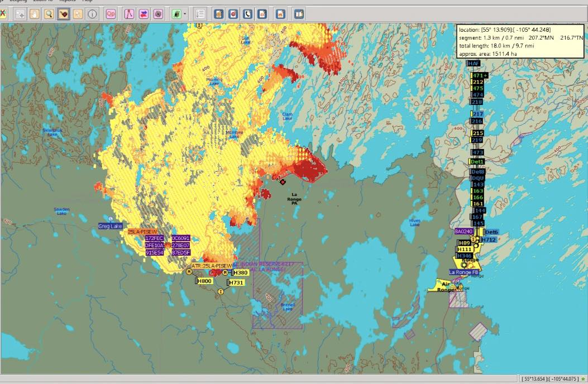Viewport: 588px width, 384px height.
Task: Click the blue icon with red target
Action: pyautogui.click(x=233, y=15)
